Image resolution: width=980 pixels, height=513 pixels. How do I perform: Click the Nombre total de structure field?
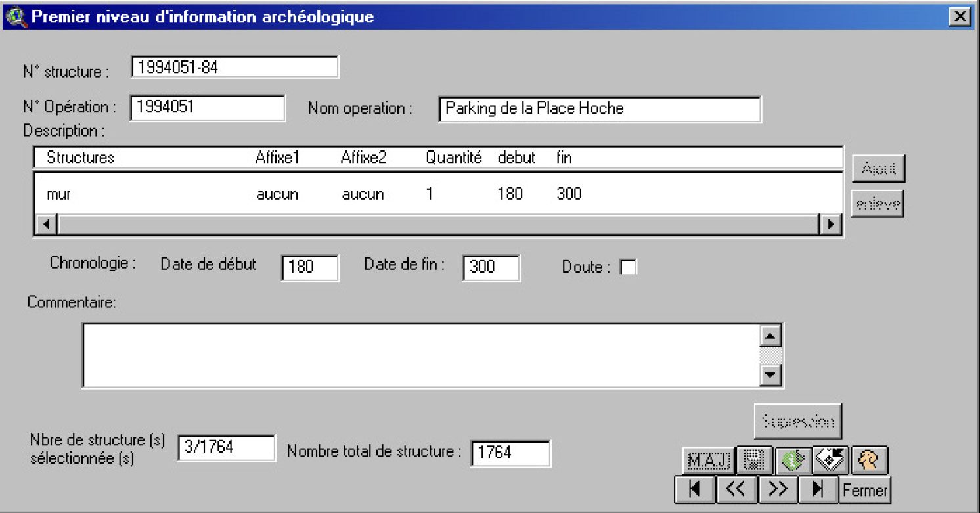point(510,453)
